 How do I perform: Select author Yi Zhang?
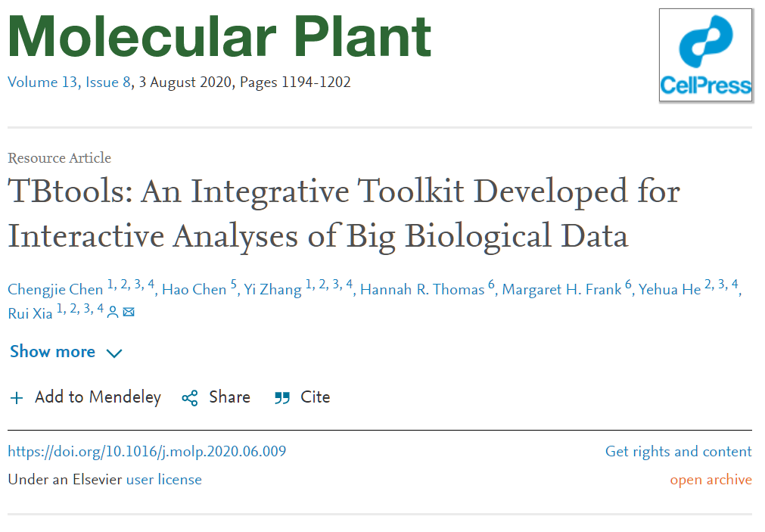tap(272, 289)
